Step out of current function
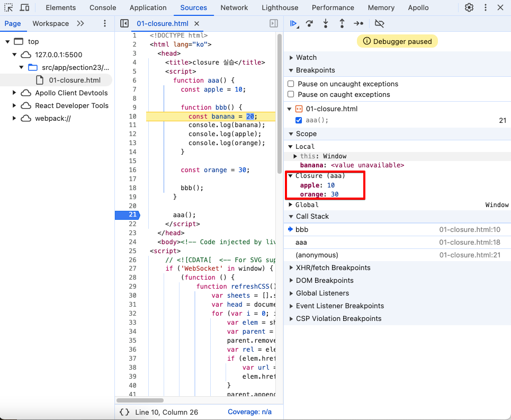This screenshot has width=511, height=420. pyautogui.click(x=342, y=23)
